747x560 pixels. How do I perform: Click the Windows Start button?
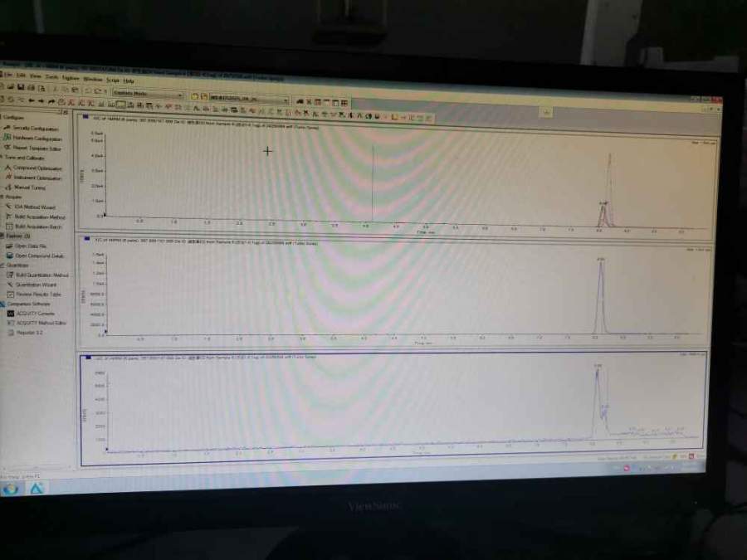(11, 489)
